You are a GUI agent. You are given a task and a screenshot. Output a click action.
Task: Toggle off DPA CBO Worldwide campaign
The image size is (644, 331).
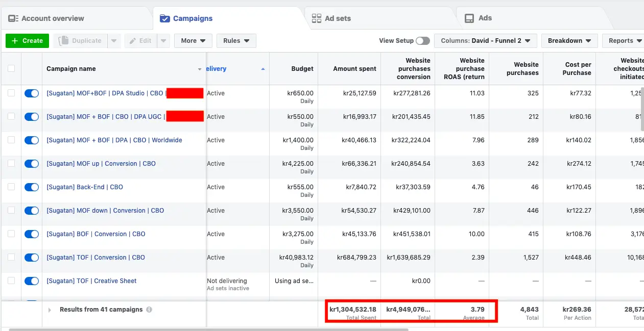tap(32, 140)
